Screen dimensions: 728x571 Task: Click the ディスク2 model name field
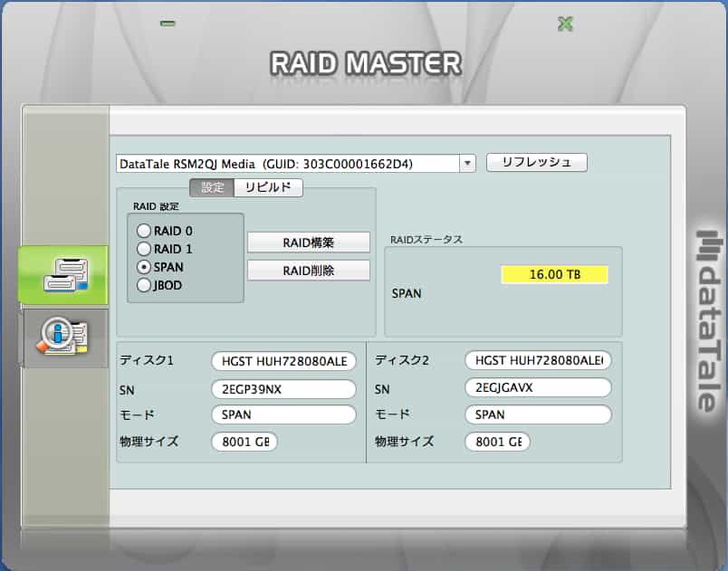[x=538, y=360]
